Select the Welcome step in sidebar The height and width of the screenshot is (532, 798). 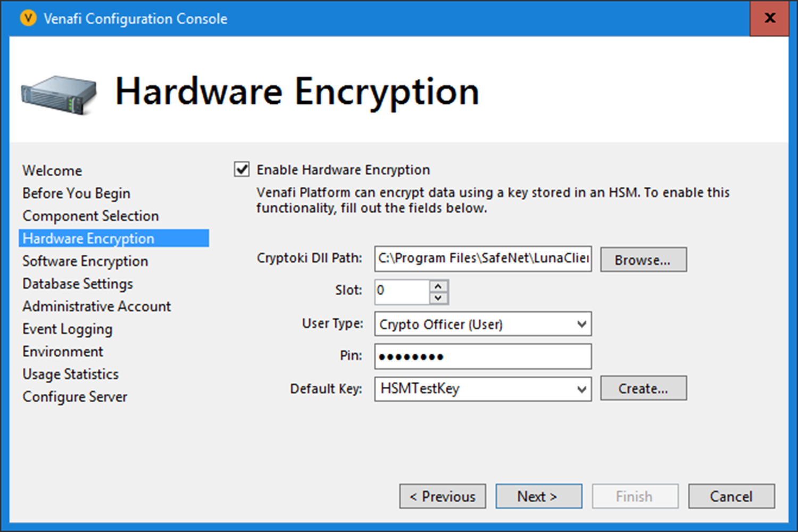(x=52, y=170)
